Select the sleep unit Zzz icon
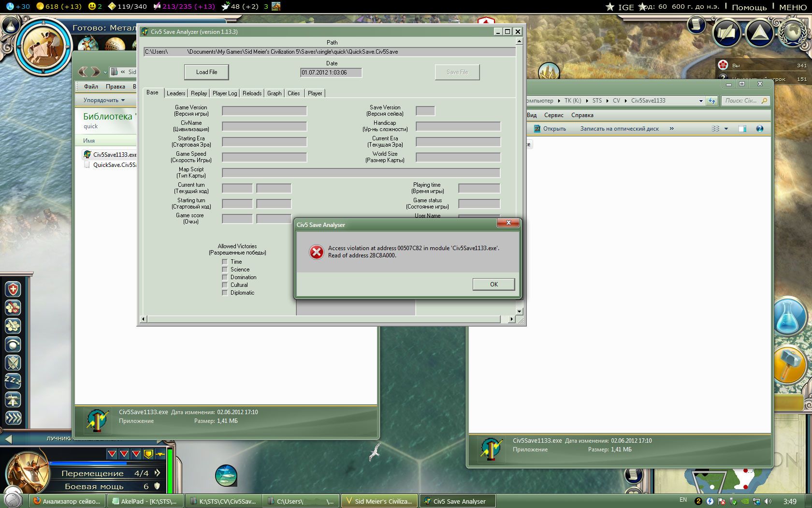Viewport: 812px width, 508px height. tap(13, 381)
